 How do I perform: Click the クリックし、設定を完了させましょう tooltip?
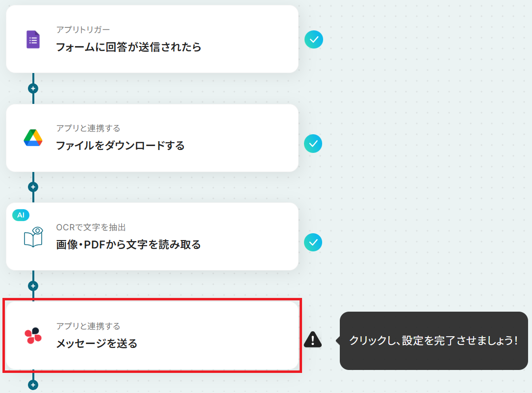click(433, 341)
